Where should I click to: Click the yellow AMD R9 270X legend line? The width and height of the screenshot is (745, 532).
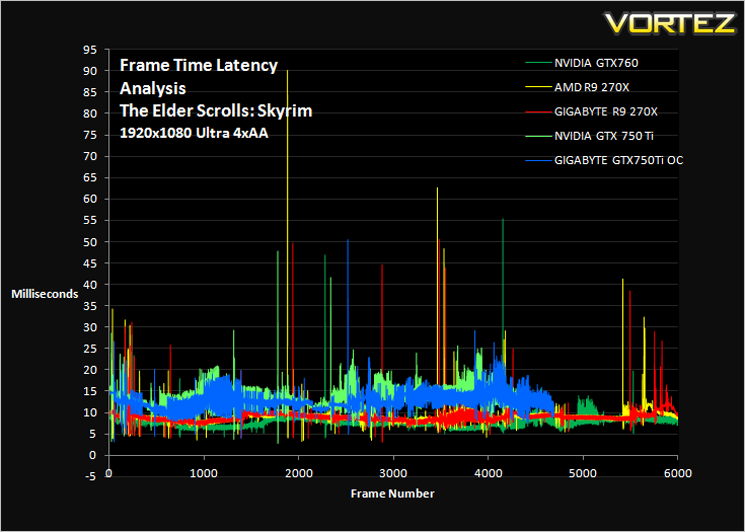[538, 87]
